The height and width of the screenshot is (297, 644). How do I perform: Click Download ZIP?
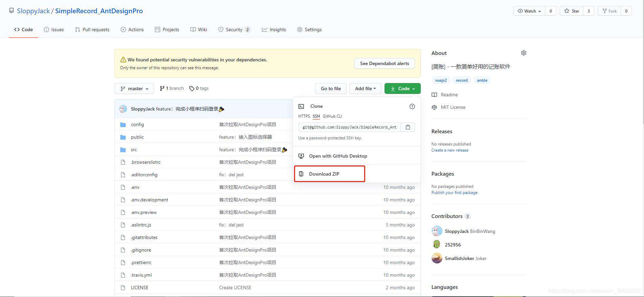(x=324, y=174)
